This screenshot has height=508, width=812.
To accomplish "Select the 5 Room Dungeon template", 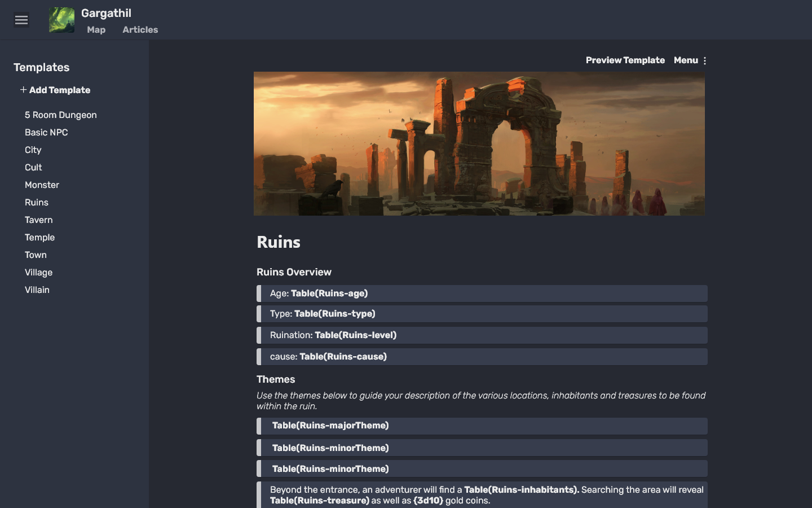I will [x=61, y=115].
